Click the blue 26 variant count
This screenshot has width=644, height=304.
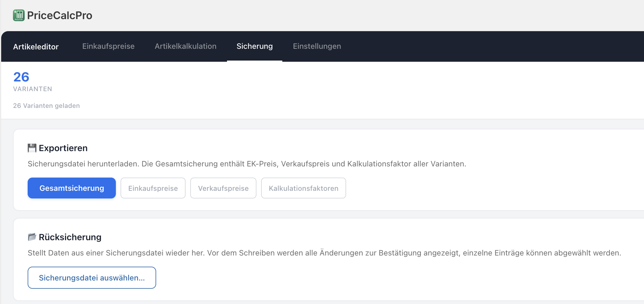tap(21, 77)
